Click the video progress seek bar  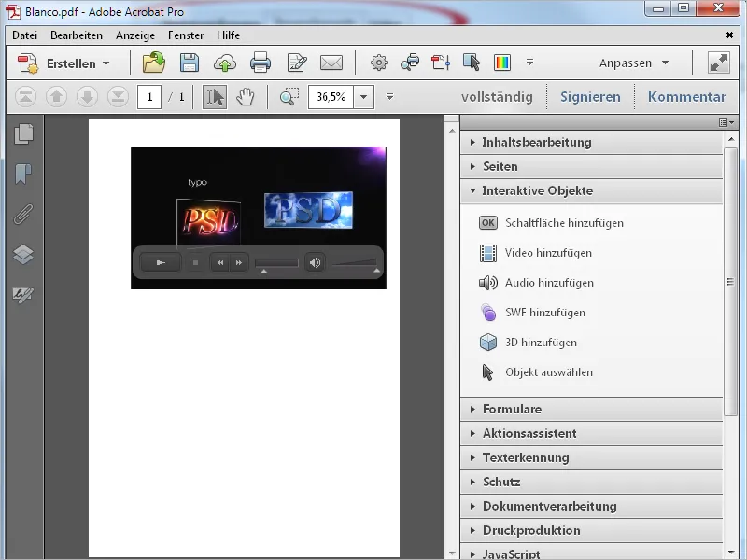click(276, 263)
